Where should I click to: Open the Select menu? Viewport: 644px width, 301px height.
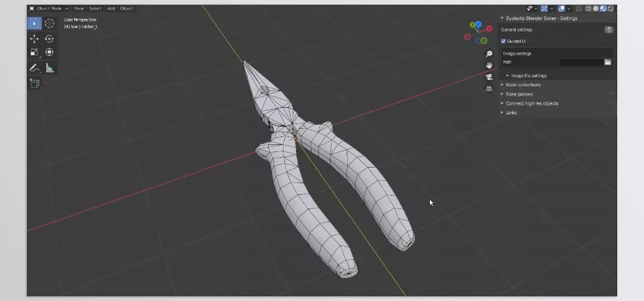[95, 8]
